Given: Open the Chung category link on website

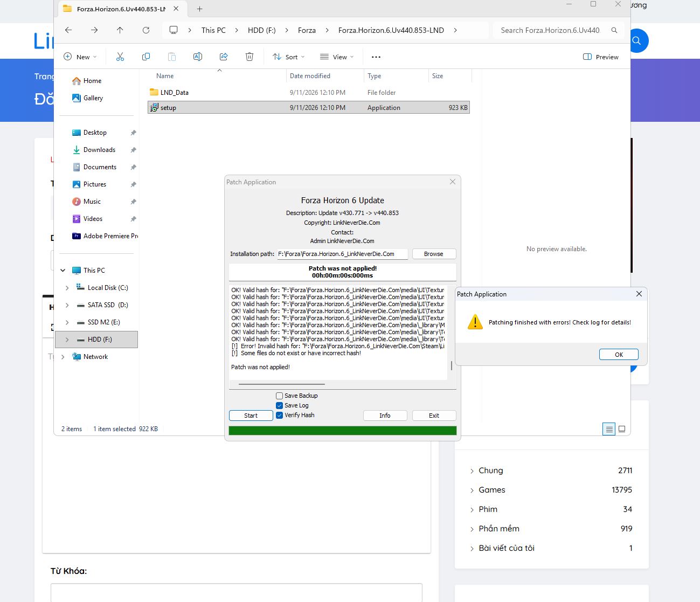Looking at the screenshot, I should pyautogui.click(x=490, y=470).
